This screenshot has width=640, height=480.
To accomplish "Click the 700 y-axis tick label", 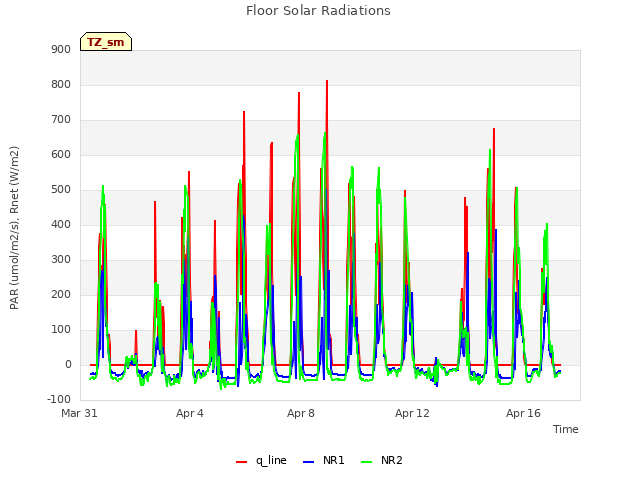I will click(x=61, y=120).
